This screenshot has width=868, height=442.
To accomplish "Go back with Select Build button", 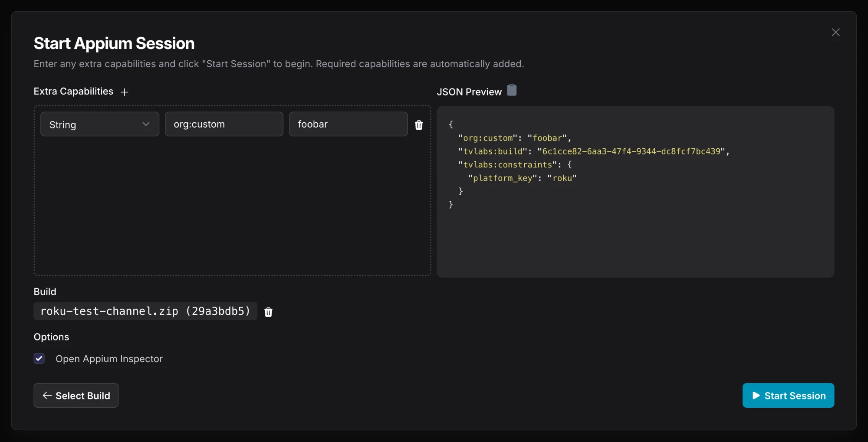I will point(76,395).
